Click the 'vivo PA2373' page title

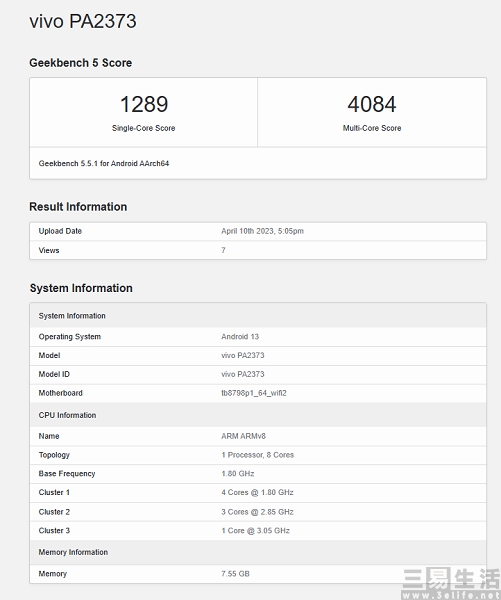coord(83,21)
